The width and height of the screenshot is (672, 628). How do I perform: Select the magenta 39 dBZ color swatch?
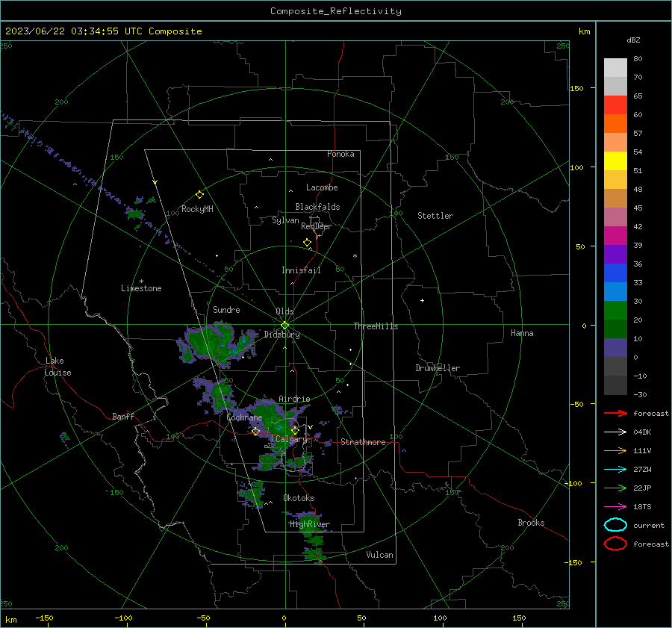(x=615, y=235)
